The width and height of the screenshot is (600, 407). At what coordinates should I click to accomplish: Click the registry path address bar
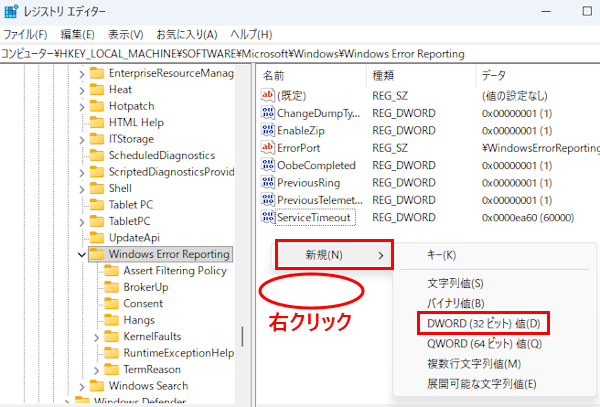click(300, 54)
